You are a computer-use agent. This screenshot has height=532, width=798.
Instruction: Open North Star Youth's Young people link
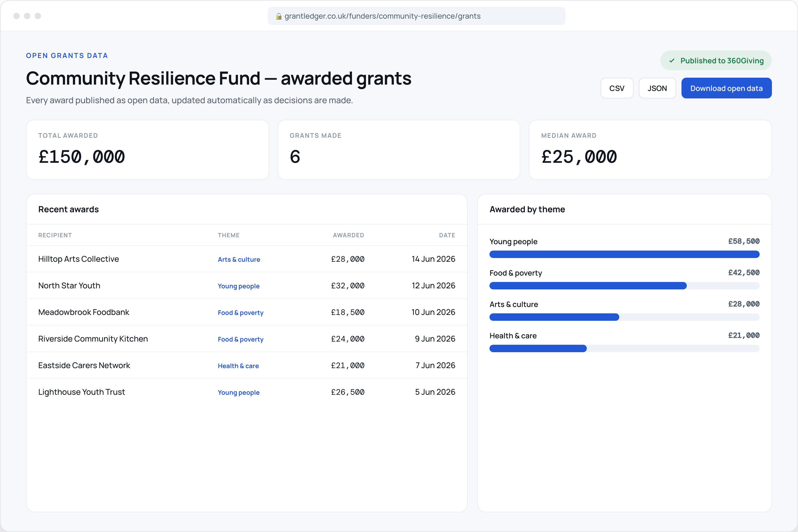239,286
